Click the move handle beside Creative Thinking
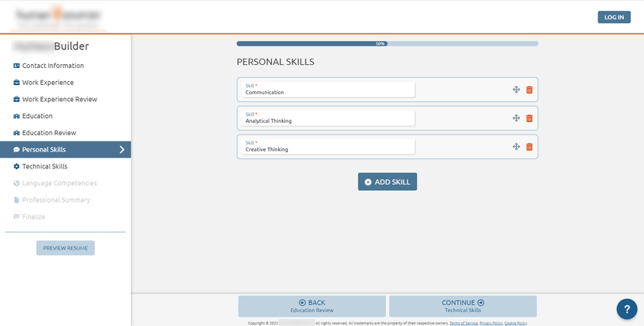Image resolution: width=644 pixels, height=326 pixels. pyautogui.click(x=516, y=147)
